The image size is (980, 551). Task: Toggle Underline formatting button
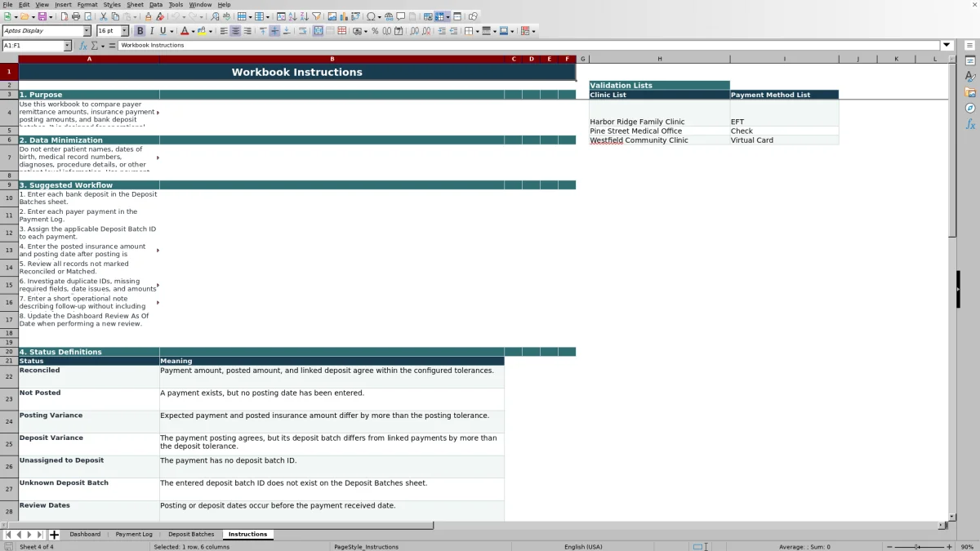(x=163, y=31)
